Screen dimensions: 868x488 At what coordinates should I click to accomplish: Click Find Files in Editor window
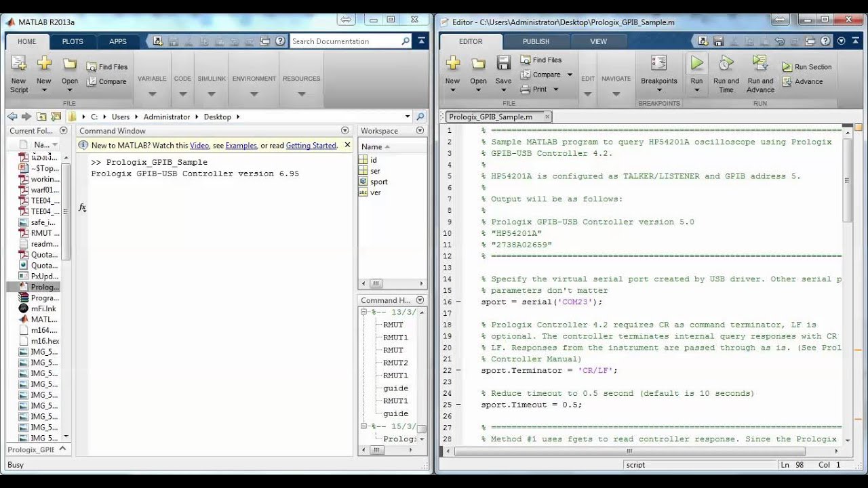pyautogui.click(x=541, y=60)
